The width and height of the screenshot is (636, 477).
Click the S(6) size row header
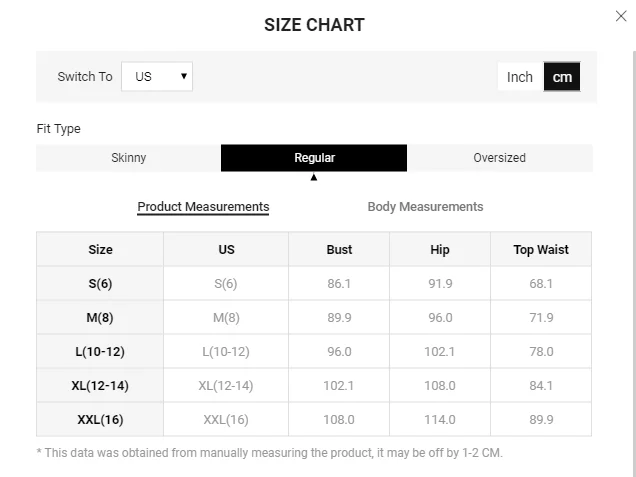pyautogui.click(x=100, y=284)
